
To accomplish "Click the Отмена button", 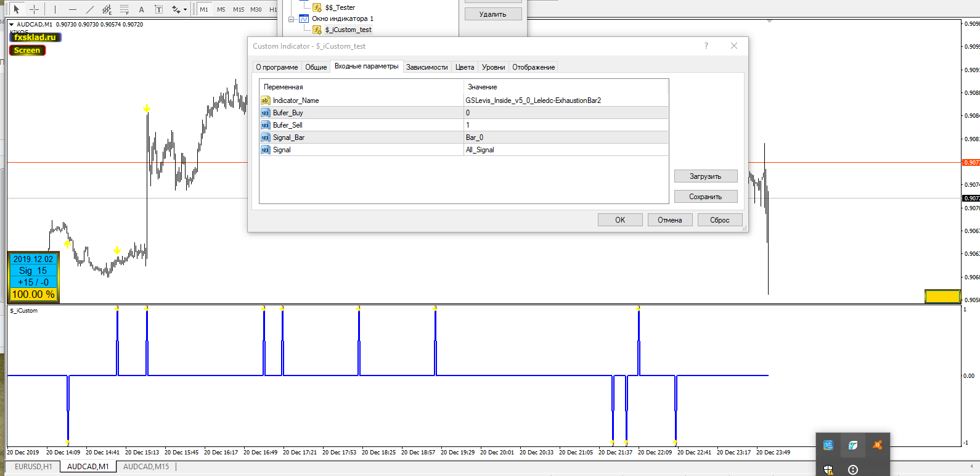I will click(670, 220).
